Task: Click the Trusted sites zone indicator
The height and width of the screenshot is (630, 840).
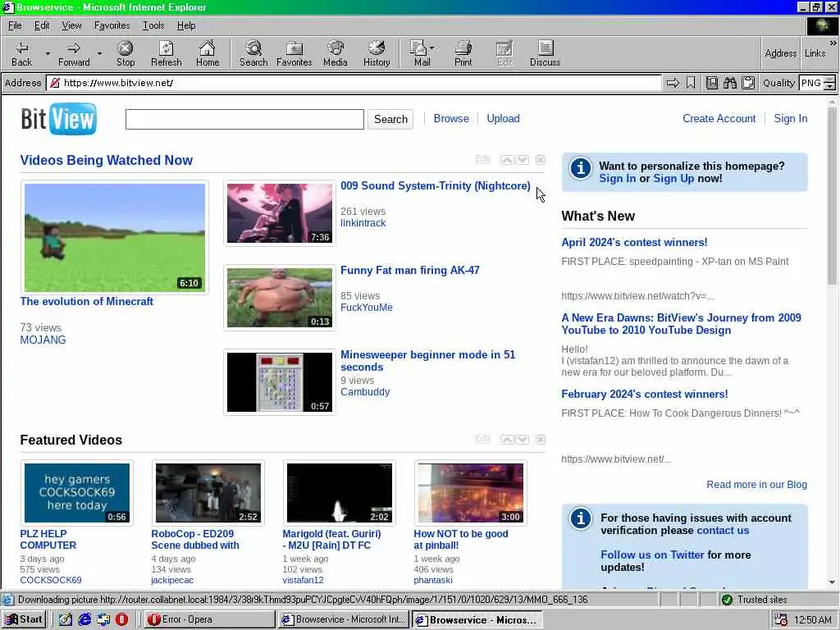Action: click(x=755, y=600)
